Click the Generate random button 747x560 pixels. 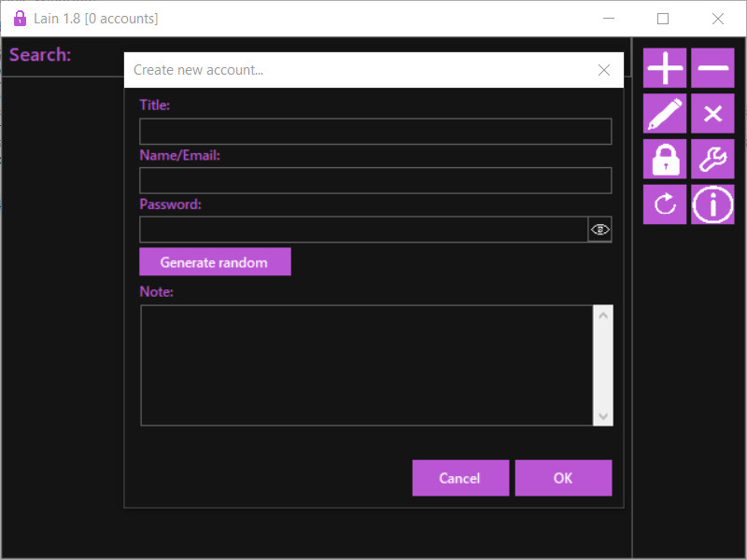click(x=215, y=261)
